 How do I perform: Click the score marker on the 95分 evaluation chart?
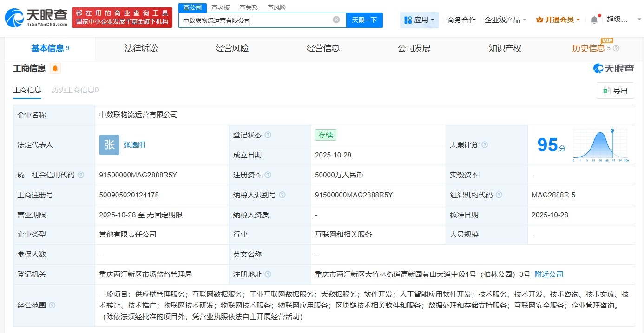point(612,131)
